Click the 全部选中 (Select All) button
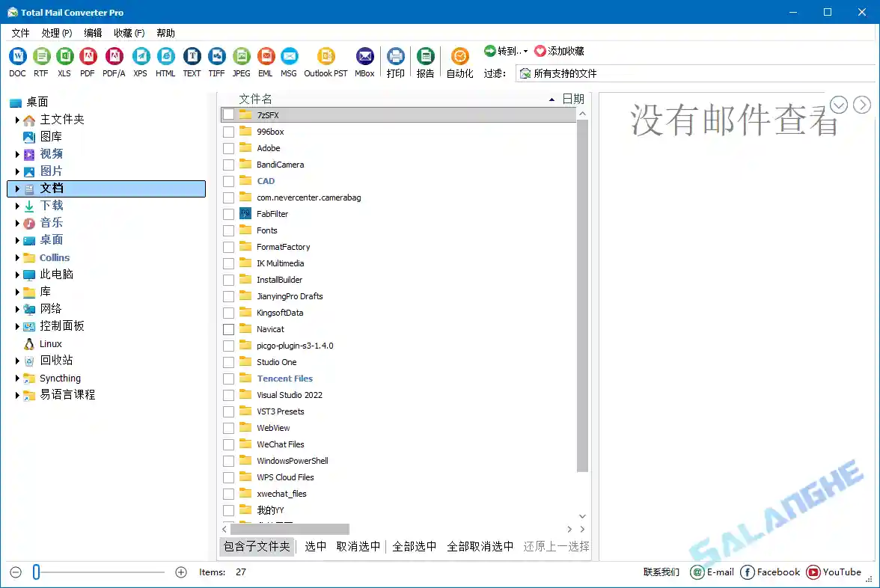 pos(414,546)
